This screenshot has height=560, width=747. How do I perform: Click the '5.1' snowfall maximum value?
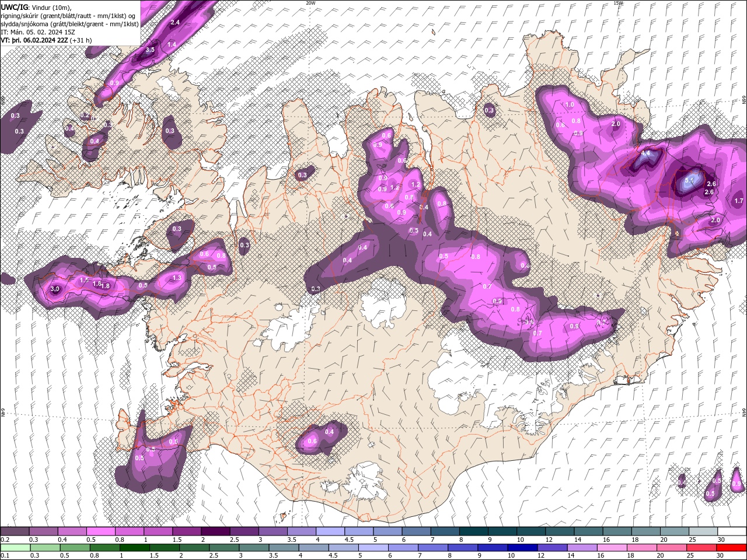(x=689, y=180)
